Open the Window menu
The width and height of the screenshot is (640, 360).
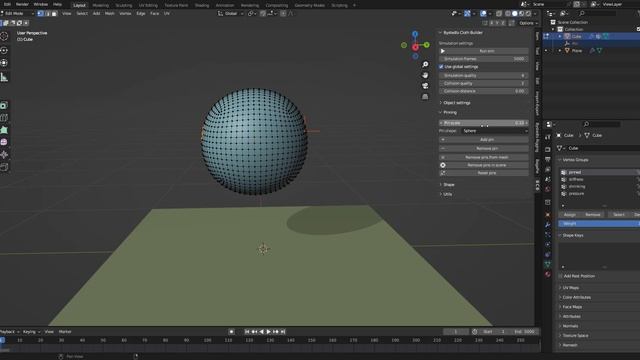(x=40, y=4)
